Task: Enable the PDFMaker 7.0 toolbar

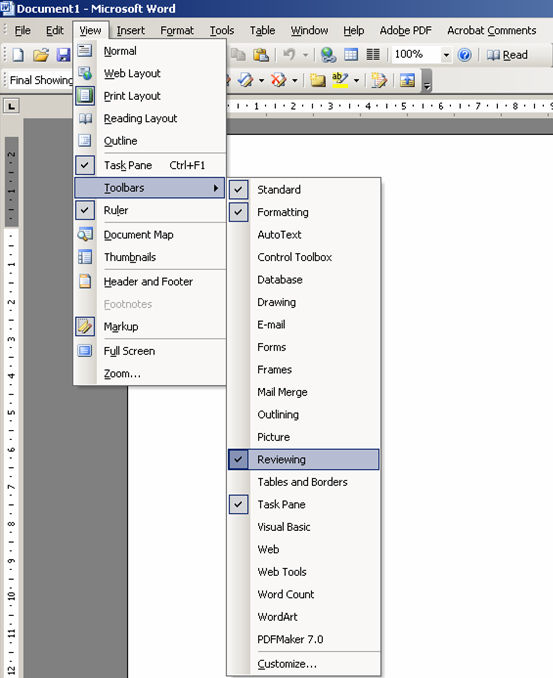Action: coord(304,639)
